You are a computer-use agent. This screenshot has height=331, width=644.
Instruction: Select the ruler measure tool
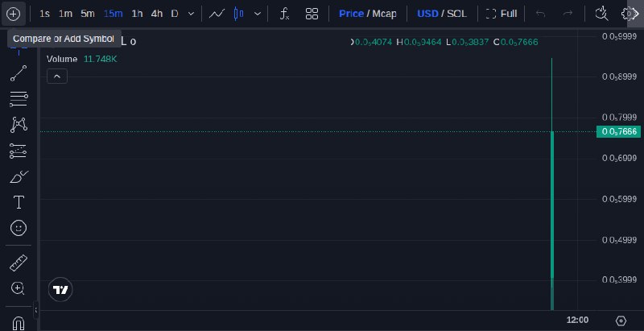[19, 263]
